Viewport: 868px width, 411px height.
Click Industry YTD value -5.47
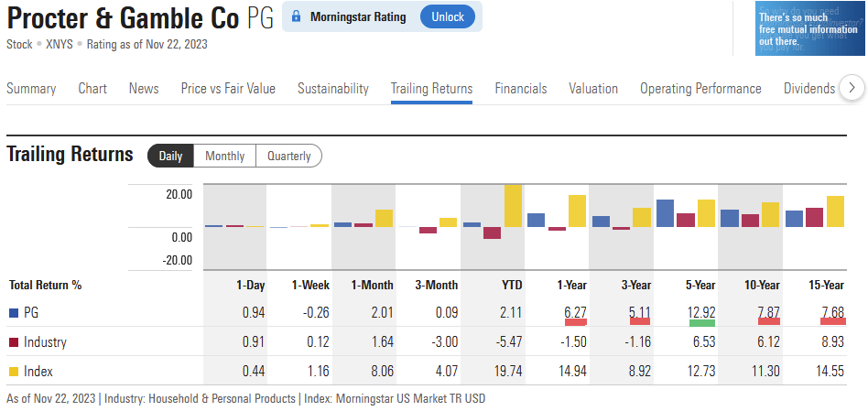(510, 342)
